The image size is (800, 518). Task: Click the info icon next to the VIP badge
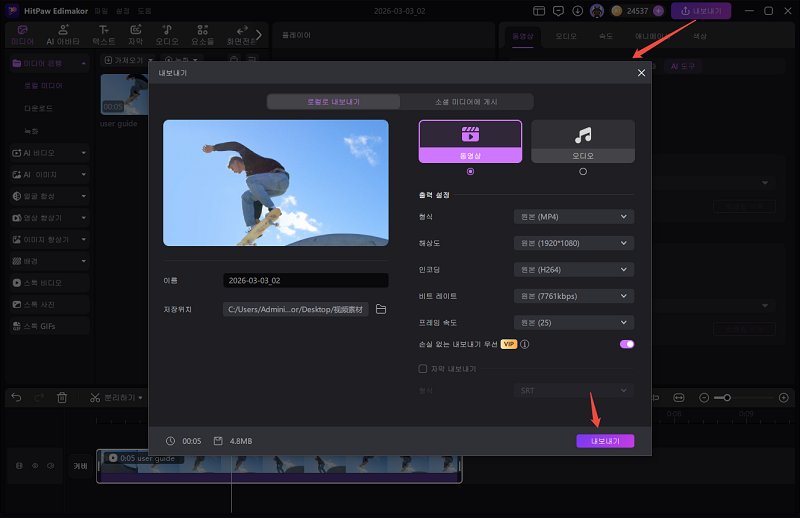[525, 344]
